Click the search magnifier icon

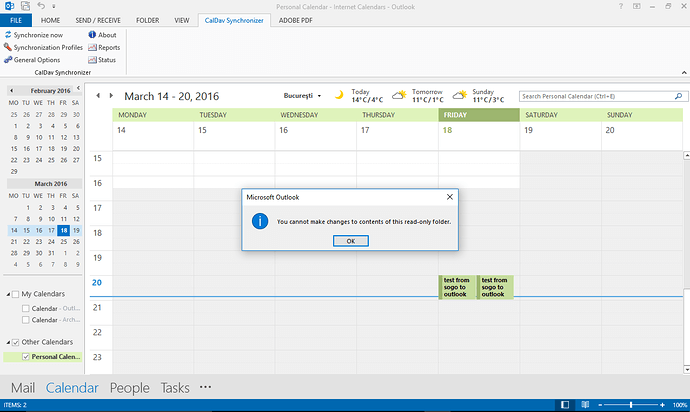(679, 96)
